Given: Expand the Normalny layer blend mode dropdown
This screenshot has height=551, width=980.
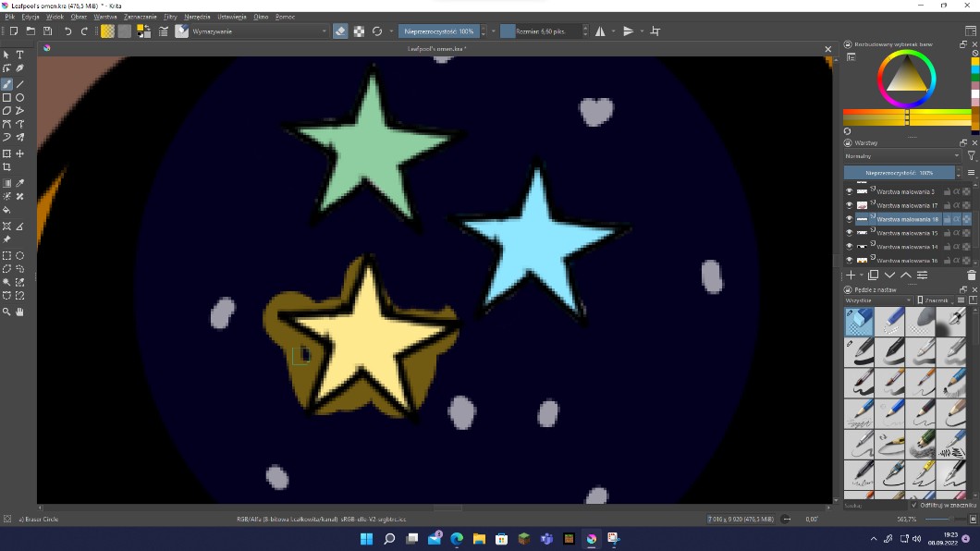Looking at the screenshot, I should 902,156.
